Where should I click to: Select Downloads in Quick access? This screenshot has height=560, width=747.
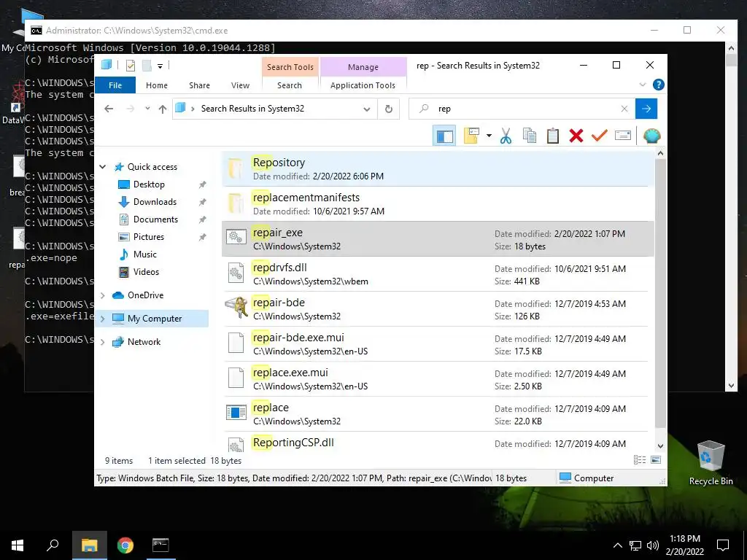click(x=155, y=202)
